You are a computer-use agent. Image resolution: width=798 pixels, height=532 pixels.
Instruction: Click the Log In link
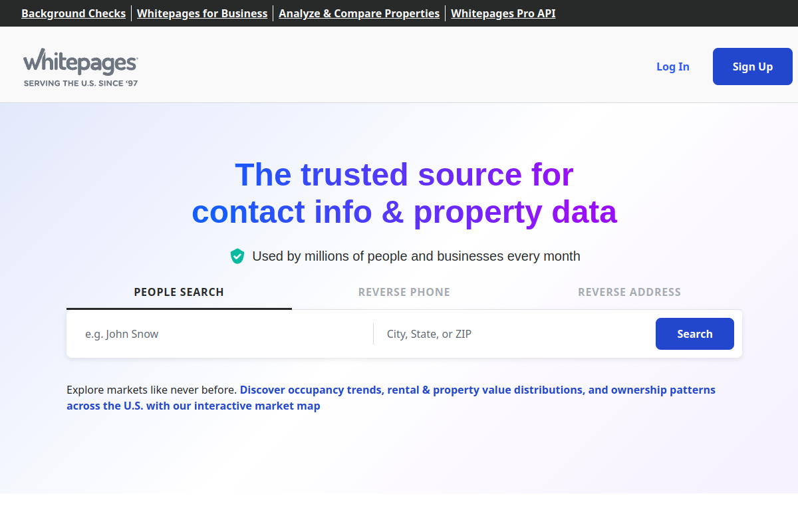[x=673, y=66]
